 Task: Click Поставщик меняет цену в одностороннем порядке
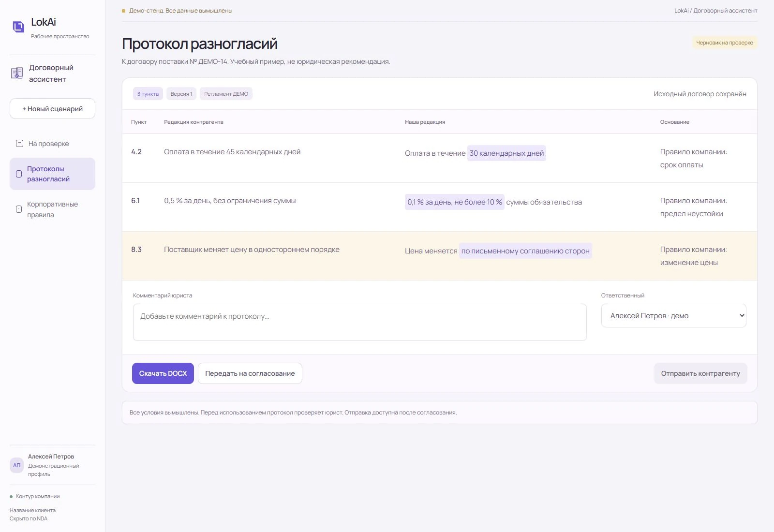252,250
